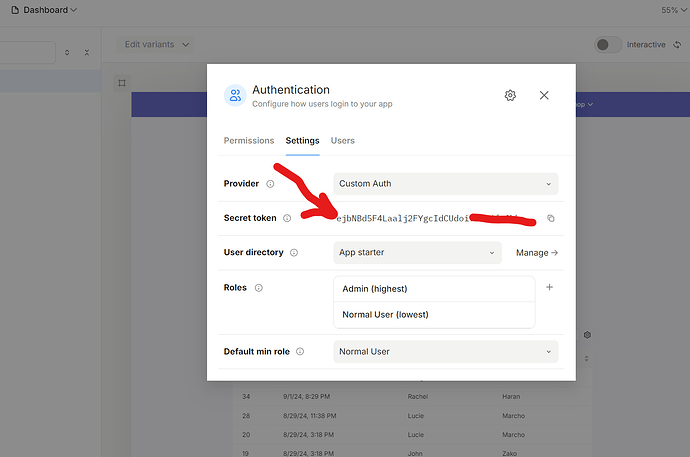The width and height of the screenshot is (690, 457).
Task: Click info icon next to User directory
Action: tap(294, 253)
